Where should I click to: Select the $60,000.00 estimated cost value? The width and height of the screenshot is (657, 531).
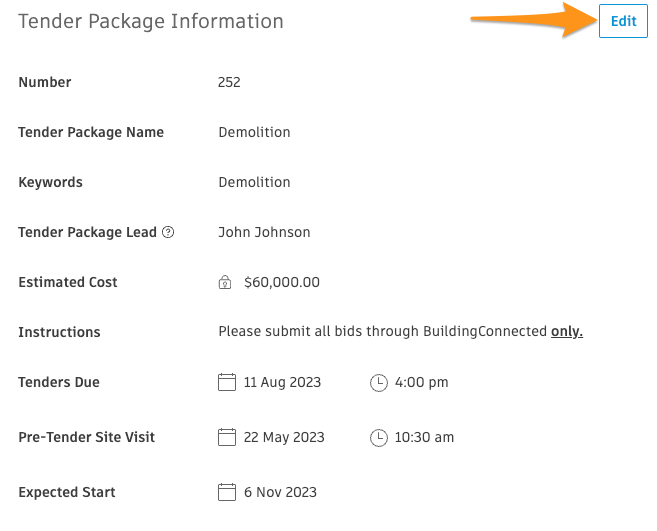coord(282,282)
